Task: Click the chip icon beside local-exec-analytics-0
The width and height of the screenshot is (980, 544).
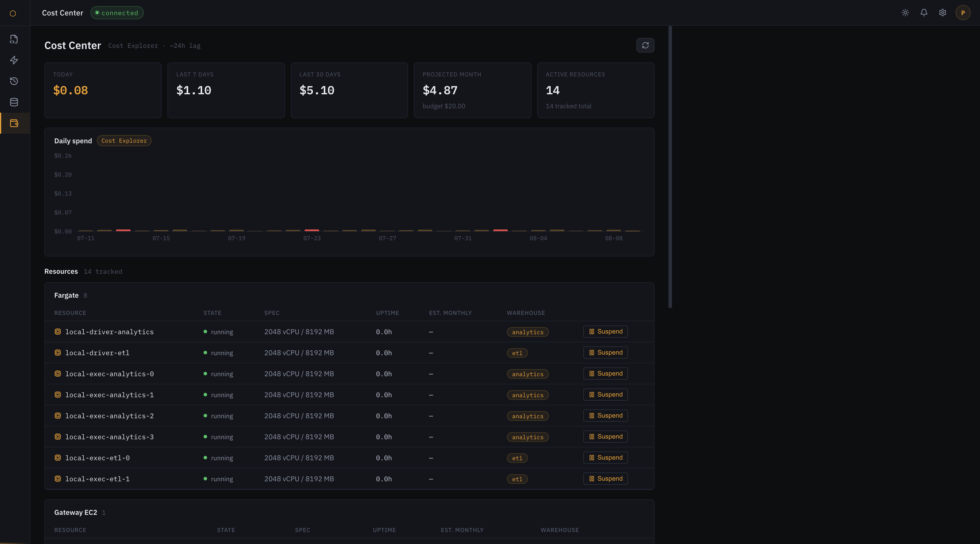Action: [57, 374]
